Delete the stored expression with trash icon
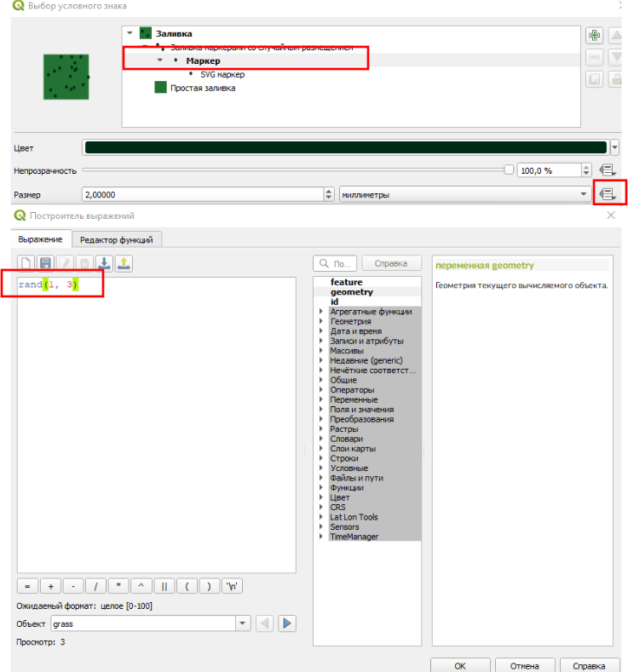Image resolution: width=628 pixels, height=672 pixels. pyautogui.click(x=84, y=263)
